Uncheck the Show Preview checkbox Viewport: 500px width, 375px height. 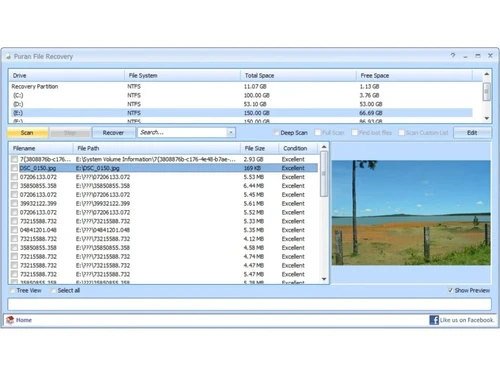pyautogui.click(x=450, y=291)
